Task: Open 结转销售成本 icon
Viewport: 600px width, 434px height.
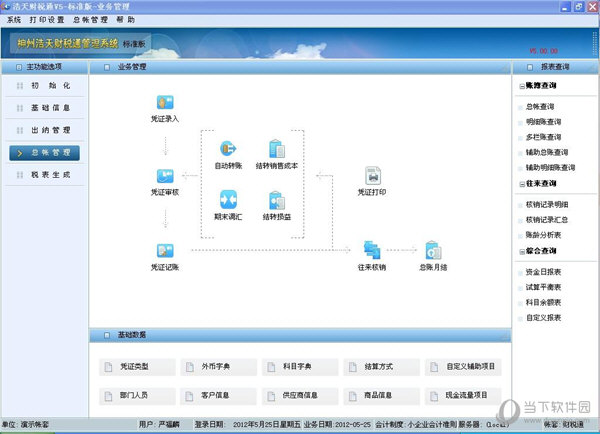Action: coord(277,150)
